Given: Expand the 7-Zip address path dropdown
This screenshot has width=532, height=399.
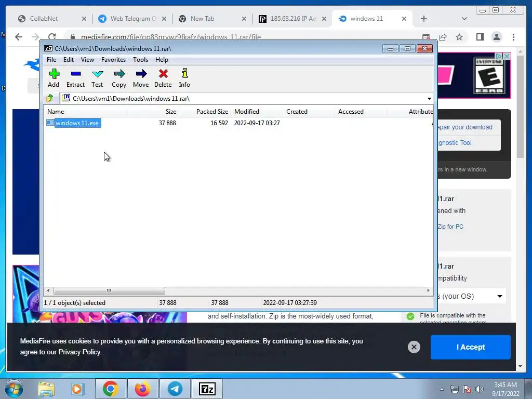Looking at the screenshot, I should 429,98.
